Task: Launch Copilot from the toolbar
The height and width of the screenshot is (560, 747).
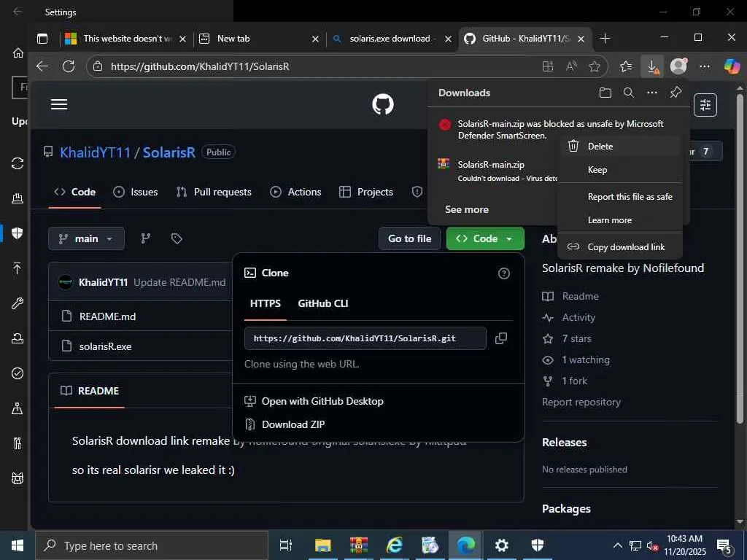Action: pos(732,66)
